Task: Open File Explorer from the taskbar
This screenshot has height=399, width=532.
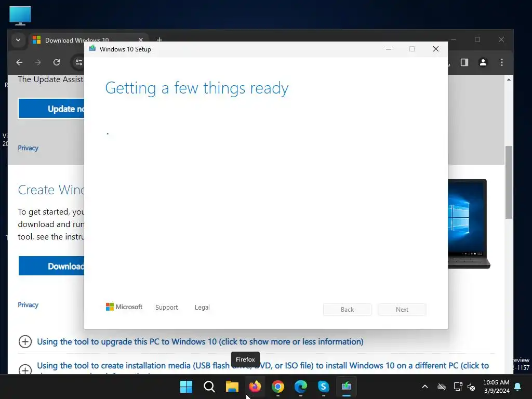Action: click(232, 386)
